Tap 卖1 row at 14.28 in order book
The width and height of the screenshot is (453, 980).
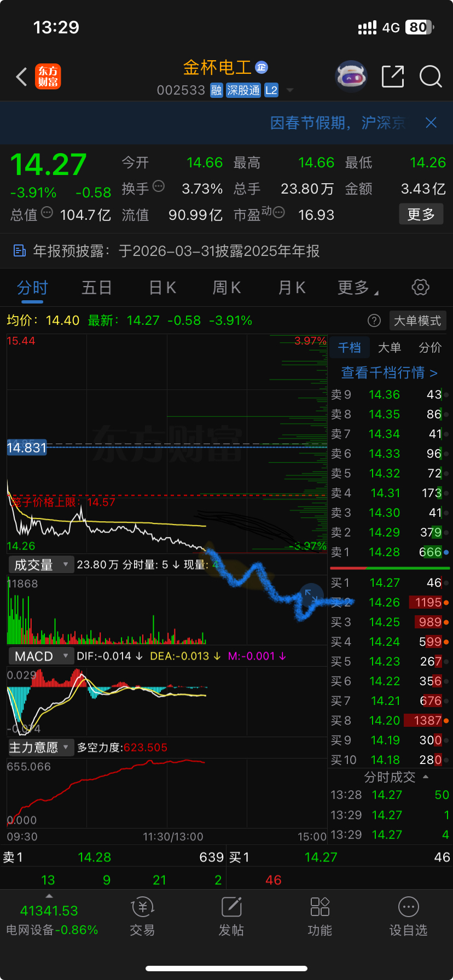390,552
